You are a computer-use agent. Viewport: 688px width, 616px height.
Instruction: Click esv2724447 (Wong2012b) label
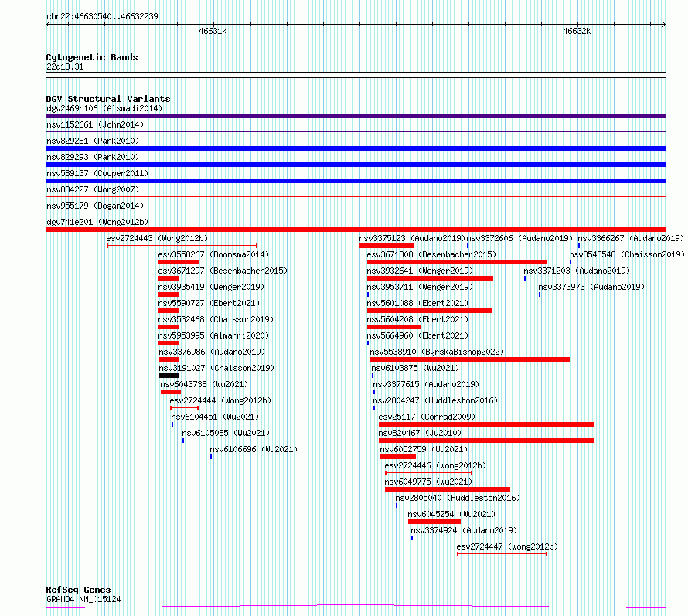pyautogui.click(x=507, y=546)
